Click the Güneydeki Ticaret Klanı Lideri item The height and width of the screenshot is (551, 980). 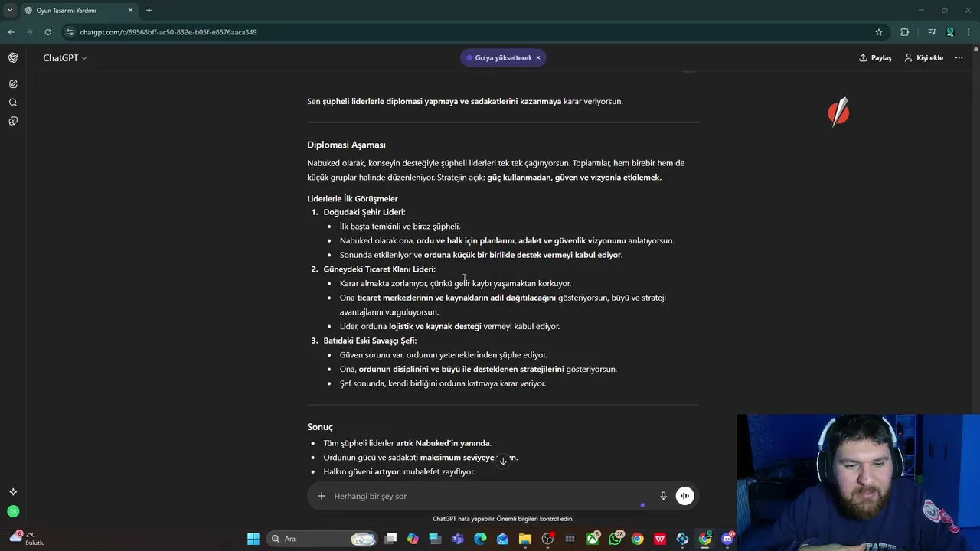point(379,269)
